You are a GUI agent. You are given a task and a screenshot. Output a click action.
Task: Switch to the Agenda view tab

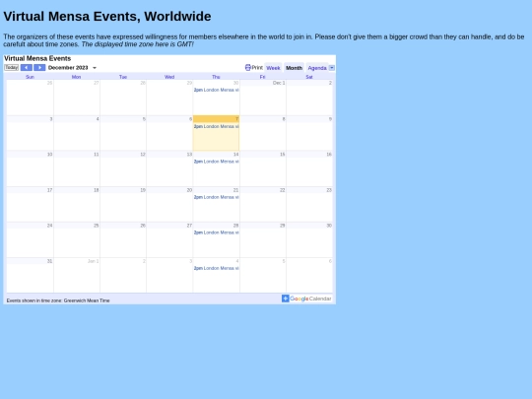tap(317, 68)
